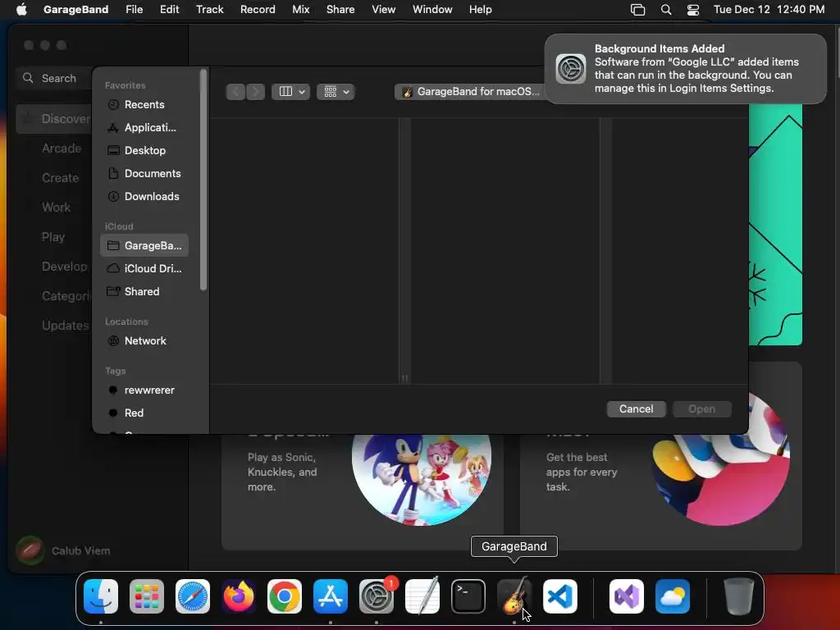Open the Track menu
840x630 pixels.
[209, 10]
